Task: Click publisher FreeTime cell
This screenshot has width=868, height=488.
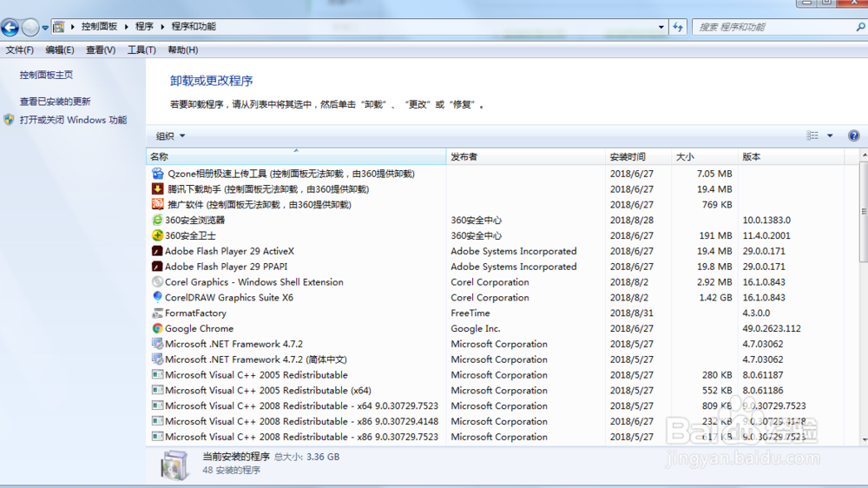Action: point(470,313)
